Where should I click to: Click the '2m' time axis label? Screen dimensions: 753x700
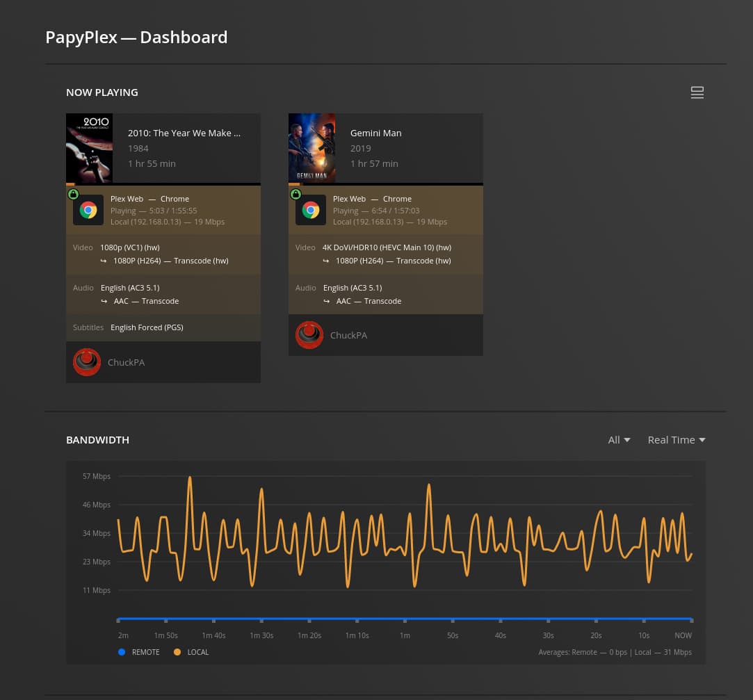[x=124, y=635]
